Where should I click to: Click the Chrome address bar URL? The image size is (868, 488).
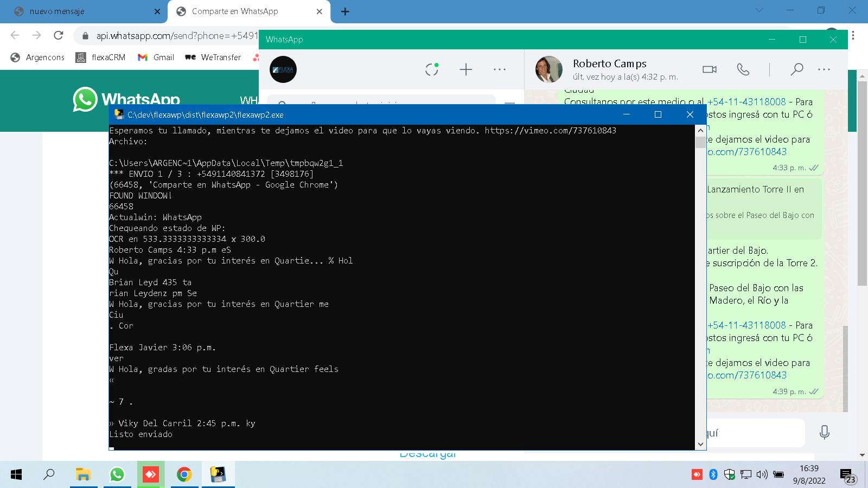coord(177,36)
